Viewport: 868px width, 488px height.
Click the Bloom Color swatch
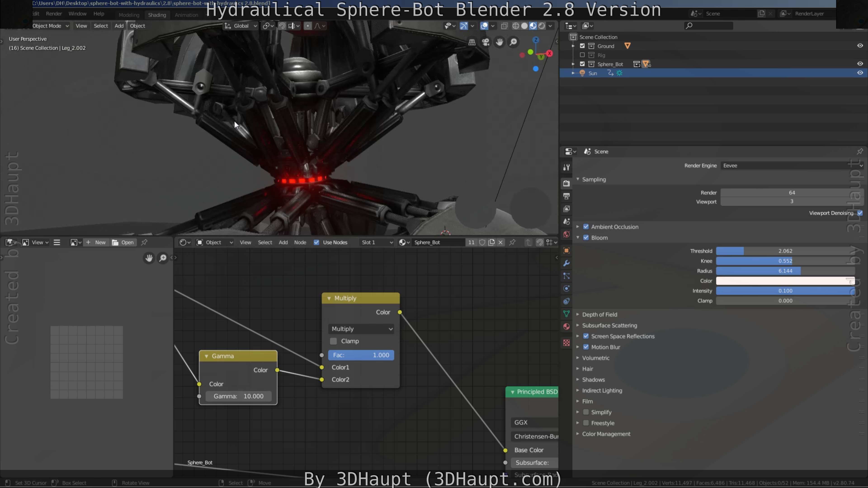click(x=785, y=281)
